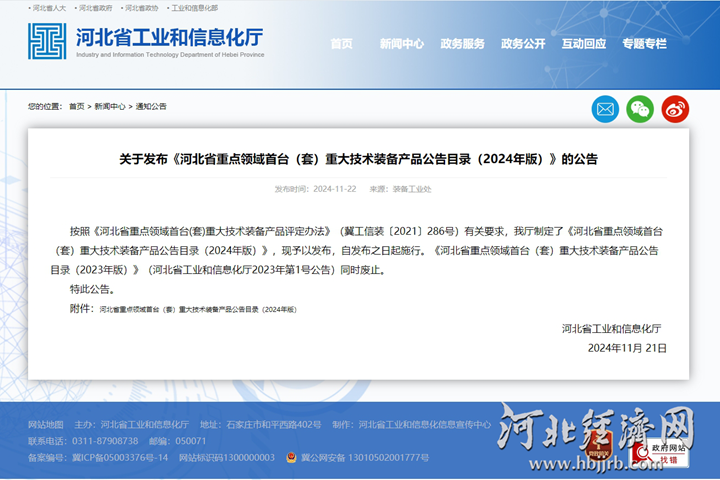Click the police badge icon in the footer
Image resolution: width=720 pixels, height=480 pixels.
[x=290, y=457]
